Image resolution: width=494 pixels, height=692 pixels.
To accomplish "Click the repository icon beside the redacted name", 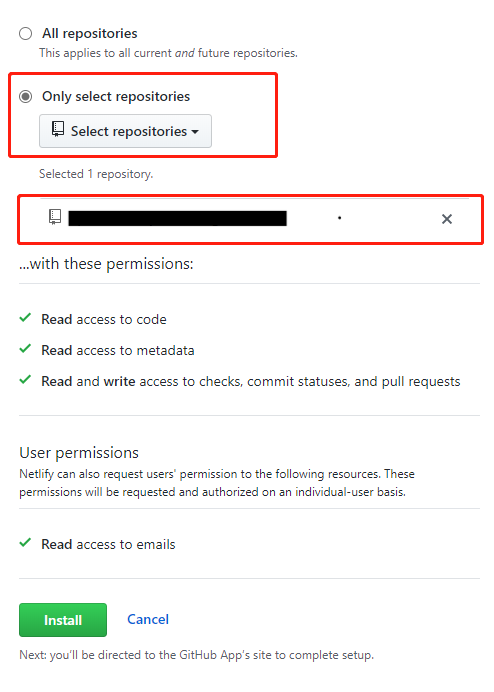I will point(55,217).
